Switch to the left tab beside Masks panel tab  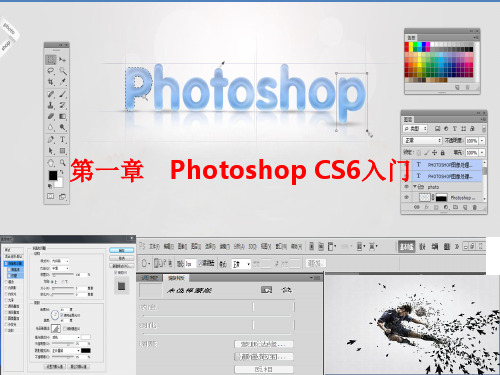pos(150,278)
